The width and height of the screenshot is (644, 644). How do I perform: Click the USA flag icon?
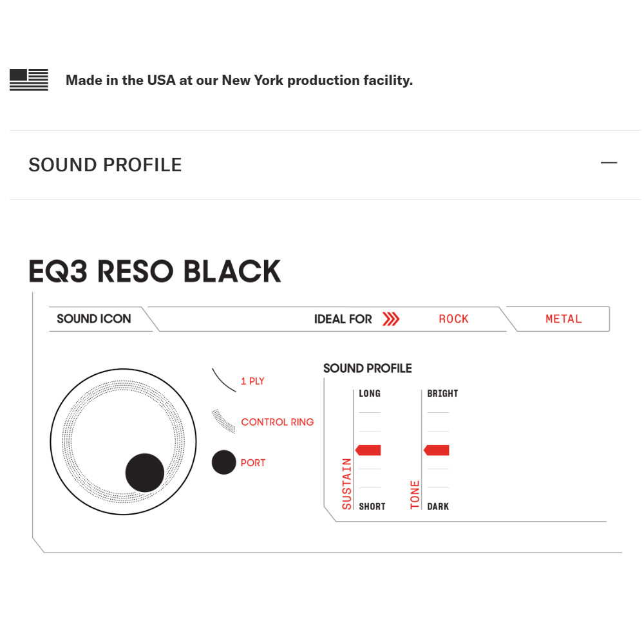[29, 80]
